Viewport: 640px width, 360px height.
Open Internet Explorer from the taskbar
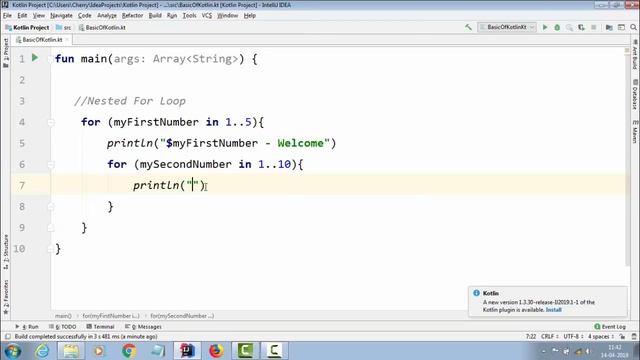click(x=42, y=351)
